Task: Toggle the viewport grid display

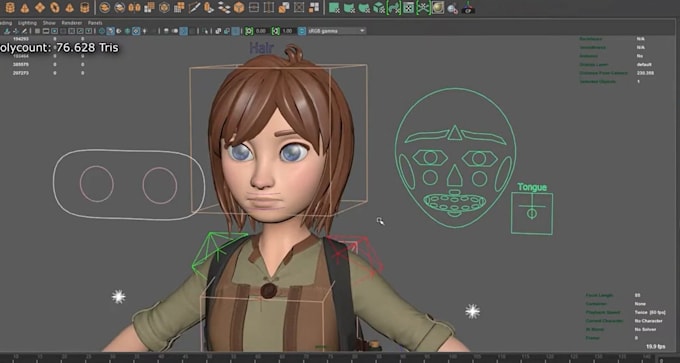Action: point(38,31)
